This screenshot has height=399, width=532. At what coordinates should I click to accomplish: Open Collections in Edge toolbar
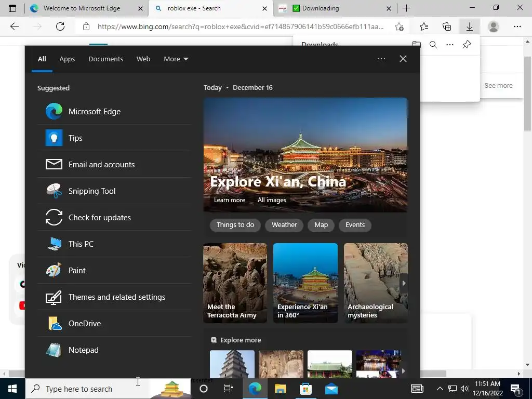pos(447,26)
